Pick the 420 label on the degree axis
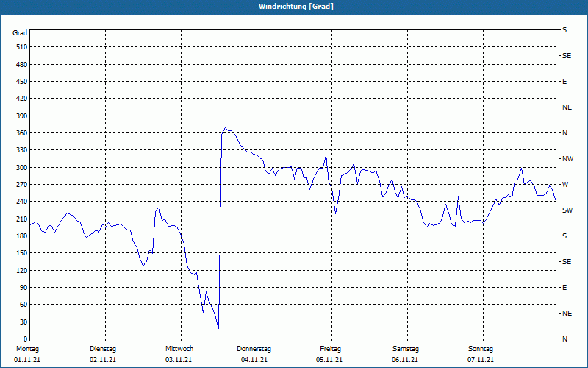Screen dimensions: 588x368 21,99
